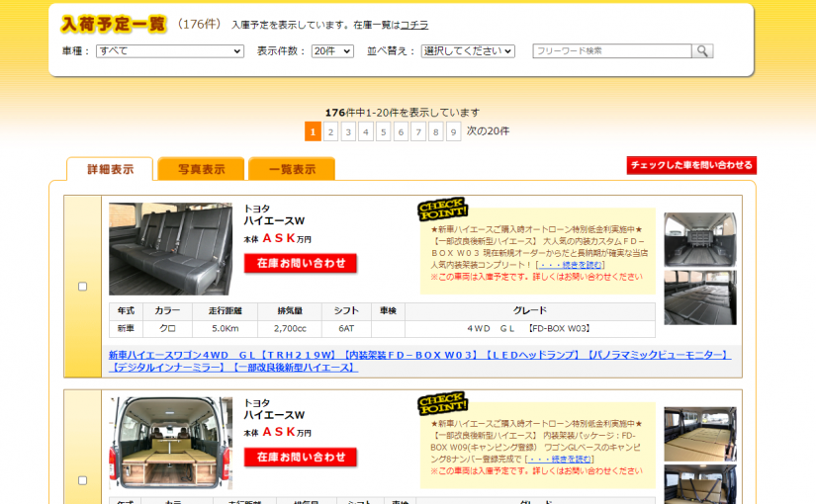Open 続きを読む link in FD-BOX W03 description
Screen dimensions: 816x504
pos(571,265)
